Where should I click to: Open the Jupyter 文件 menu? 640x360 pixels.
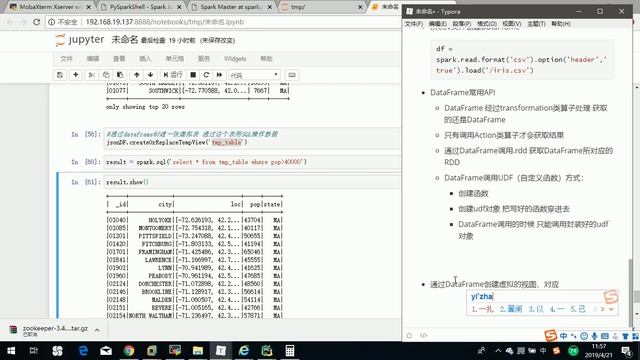[67, 59]
